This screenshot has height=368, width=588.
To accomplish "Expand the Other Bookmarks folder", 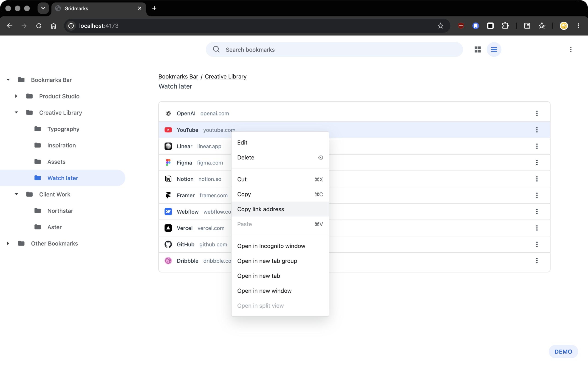I will (8, 243).
